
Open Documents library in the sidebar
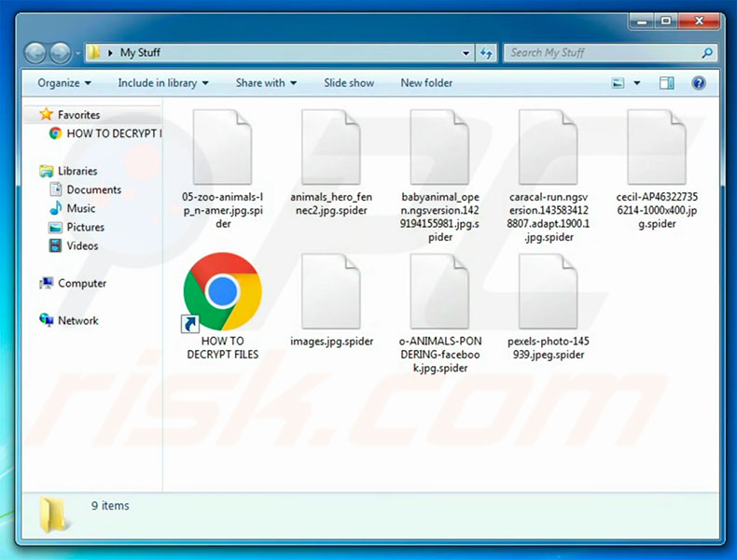93,189
